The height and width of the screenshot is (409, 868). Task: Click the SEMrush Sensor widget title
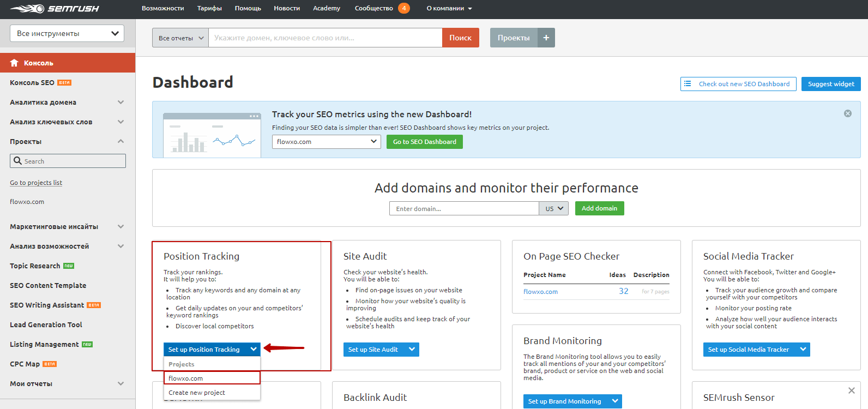(739, 398)
